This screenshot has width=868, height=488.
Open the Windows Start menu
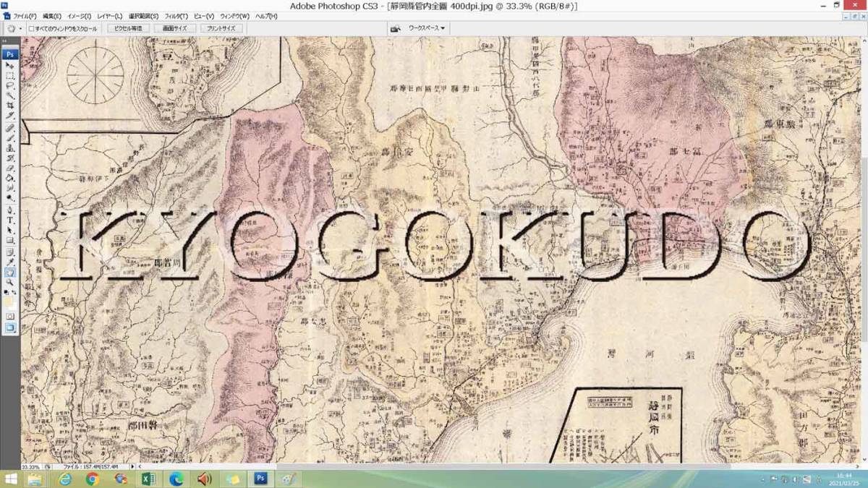point(12,479)
